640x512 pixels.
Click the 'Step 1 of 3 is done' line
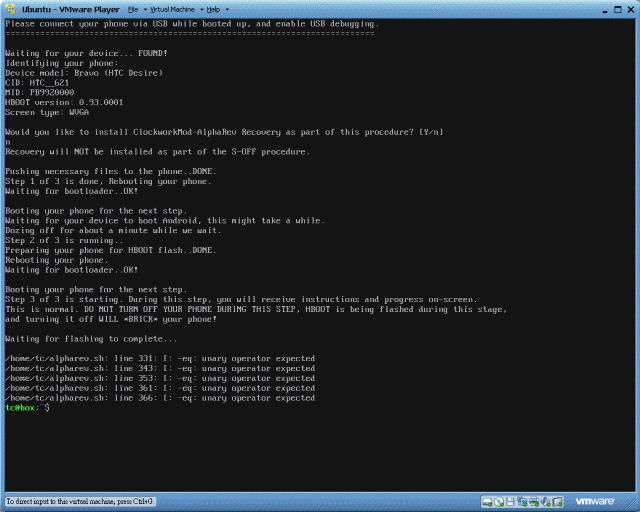coord(108,181)
